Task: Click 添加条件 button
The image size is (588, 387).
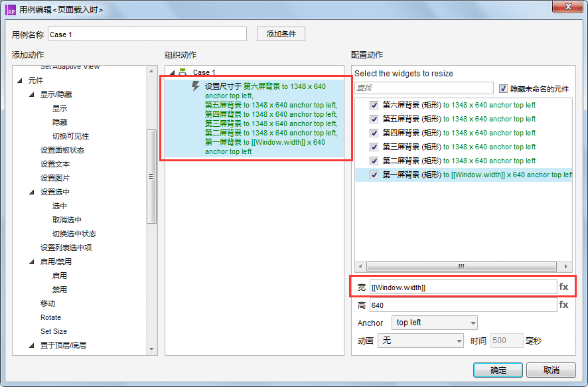Action: pyautogui.click(x=281, y=34)
